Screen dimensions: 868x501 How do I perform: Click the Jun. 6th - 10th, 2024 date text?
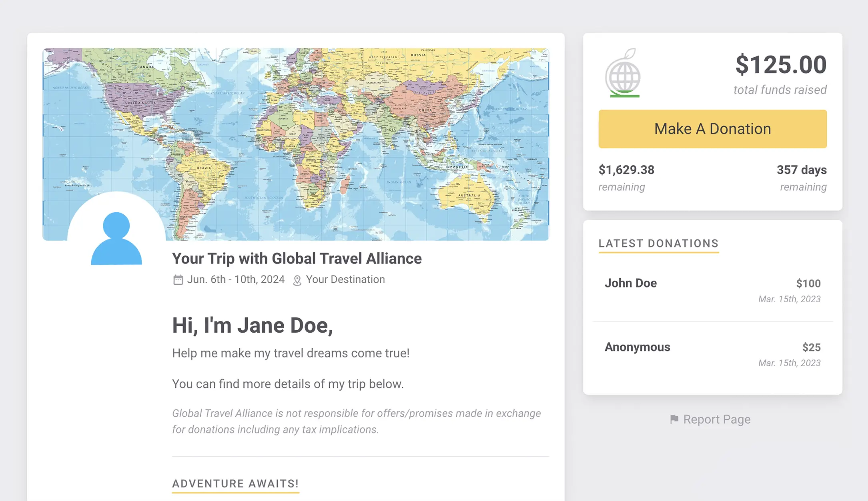click(236, 279)
